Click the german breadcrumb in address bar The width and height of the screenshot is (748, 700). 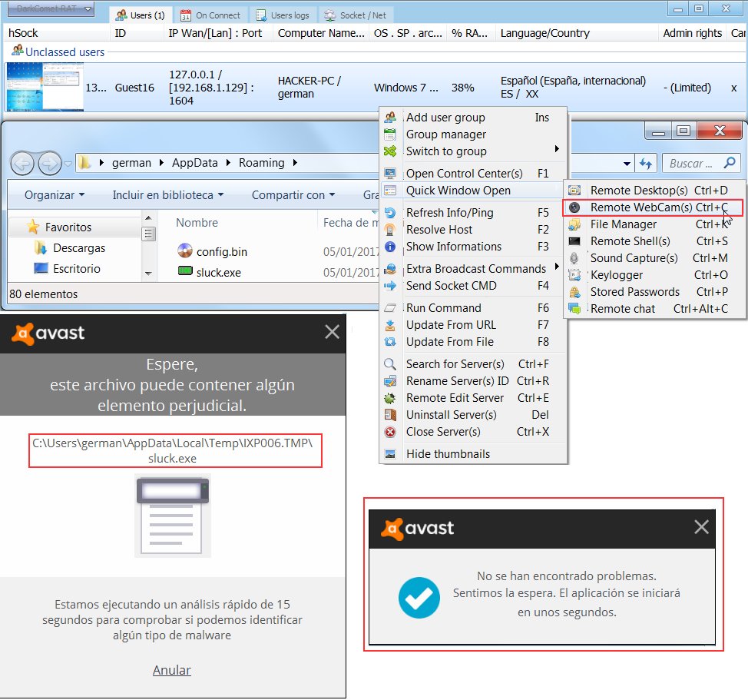(131, 163)
